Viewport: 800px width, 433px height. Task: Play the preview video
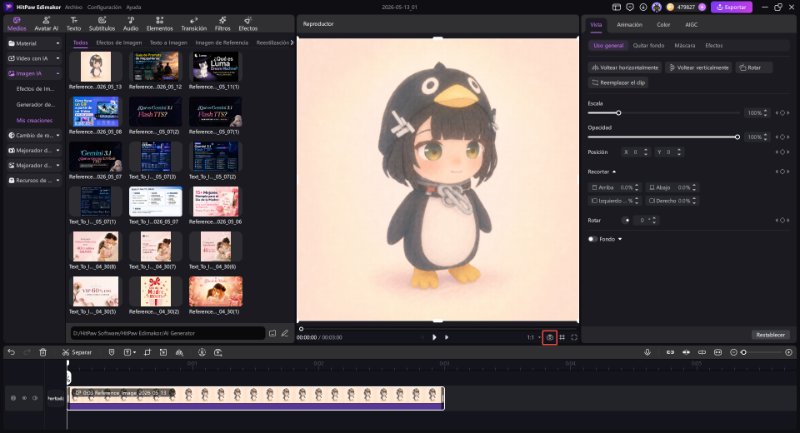pyautogui.click(x=434, y=337)
